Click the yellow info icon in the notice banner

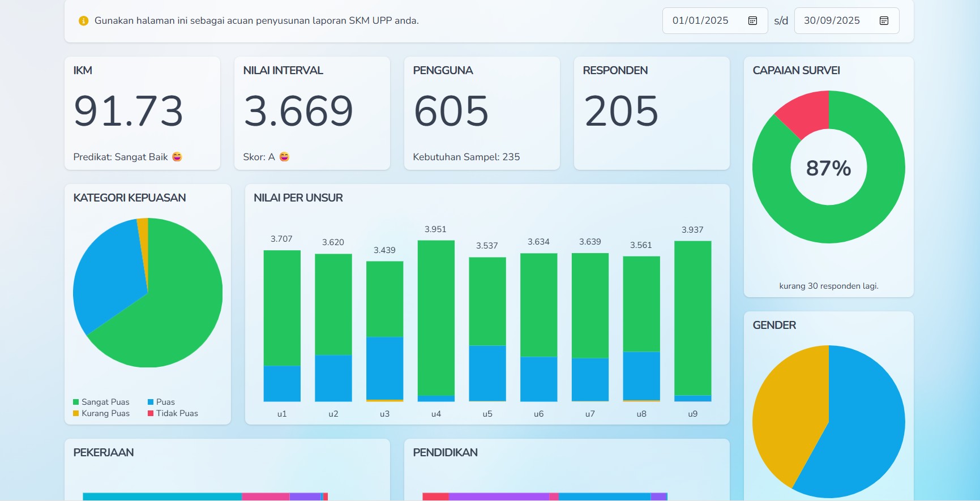(x=83, y=21)
